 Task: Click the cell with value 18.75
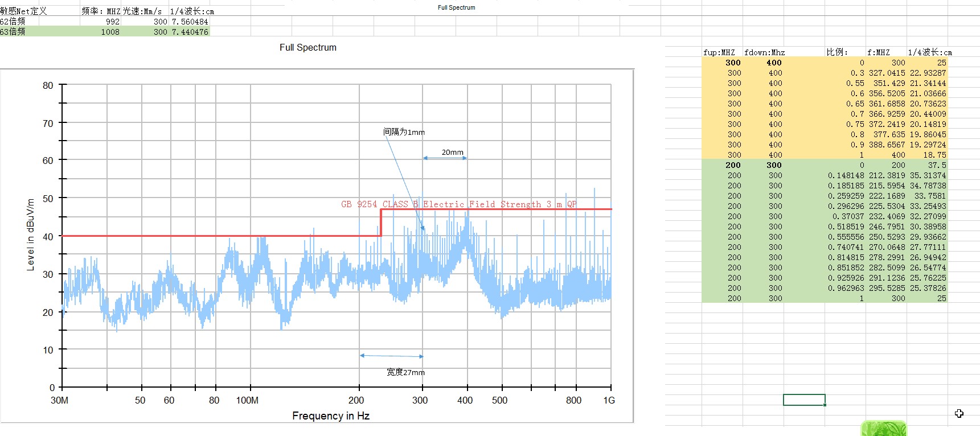934,155
